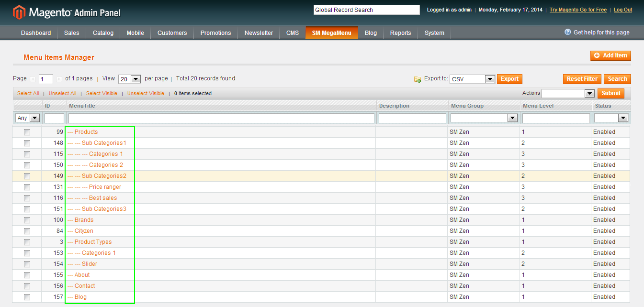Screen dimensions: 644x307
Task: Click the Reset Filter button
Action: point(582,79)
